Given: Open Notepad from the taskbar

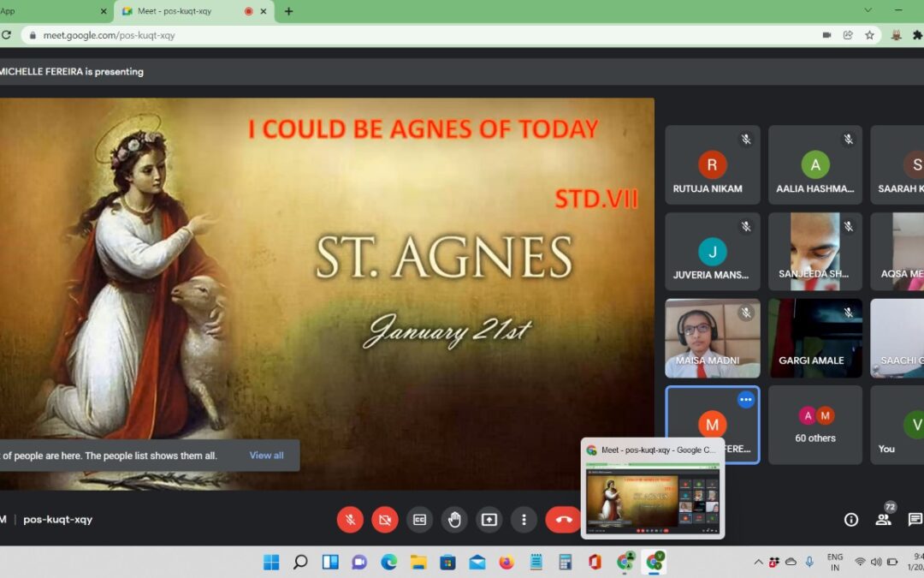Looking at the screenshot, I should coord(536,562).
